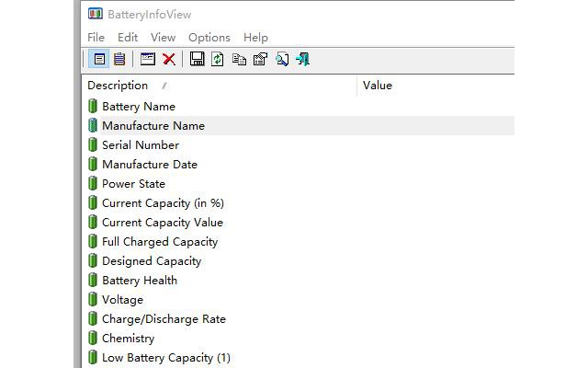
Task: Open the View menu
Action: (164, 38)
